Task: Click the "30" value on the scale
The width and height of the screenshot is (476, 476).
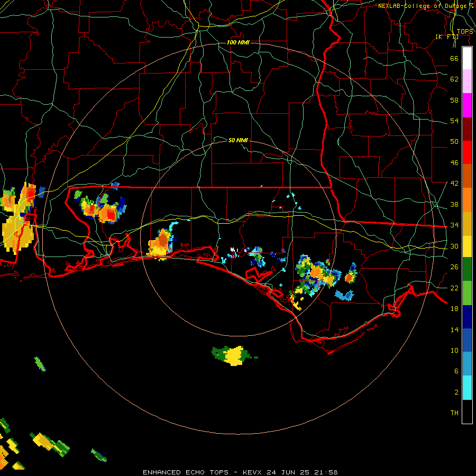Action: pos(454,246)
